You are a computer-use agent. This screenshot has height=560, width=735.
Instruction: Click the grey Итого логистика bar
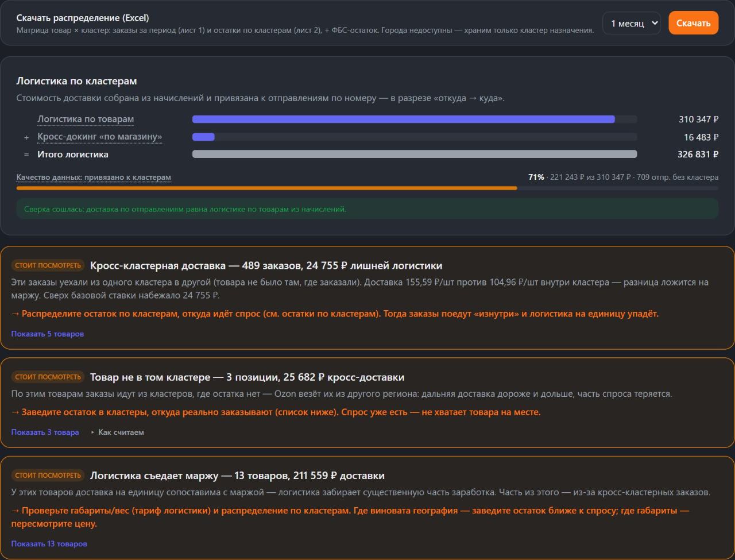click(415, 154)
